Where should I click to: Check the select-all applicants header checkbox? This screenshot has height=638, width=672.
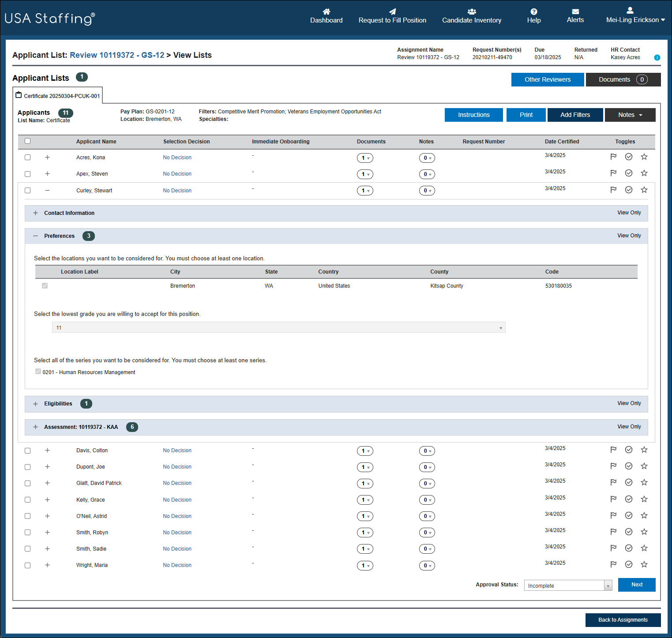[x=28, y=141]
